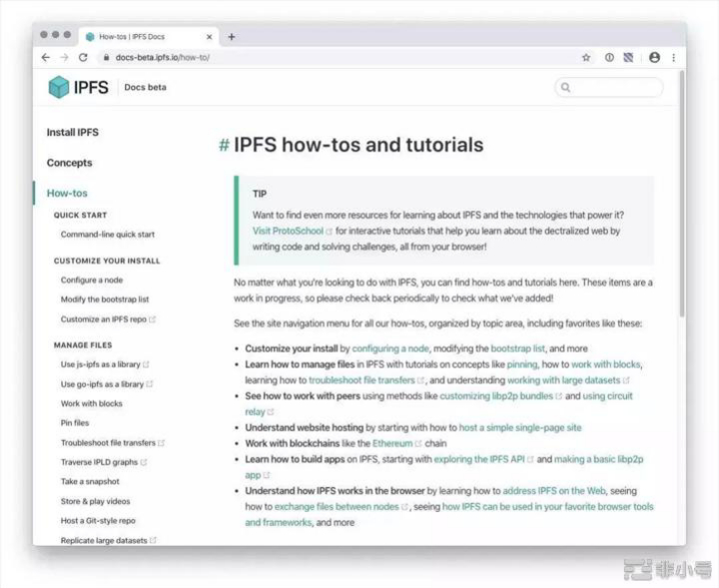The image size is (719, 588).
Task: Focus the docs search field
Action: tap(609, 87)
